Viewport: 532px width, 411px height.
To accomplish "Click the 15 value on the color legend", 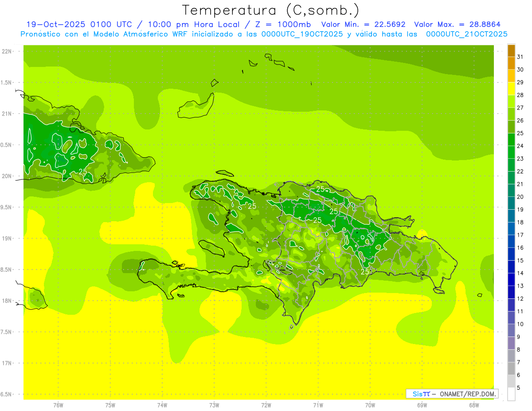I will [x=520, y=260].
